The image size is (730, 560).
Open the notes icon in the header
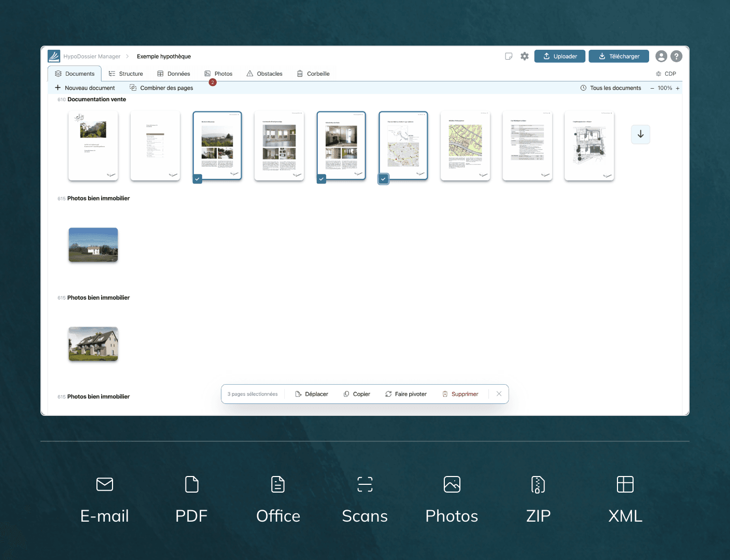coord(509,56)
